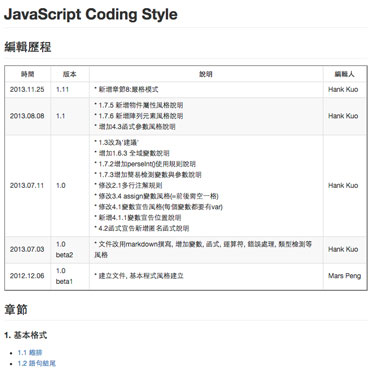This screenshot has width=370, height=370.
Task: Click the line starting with '1.7.5 新增物件'
Action: pos(139,105)
